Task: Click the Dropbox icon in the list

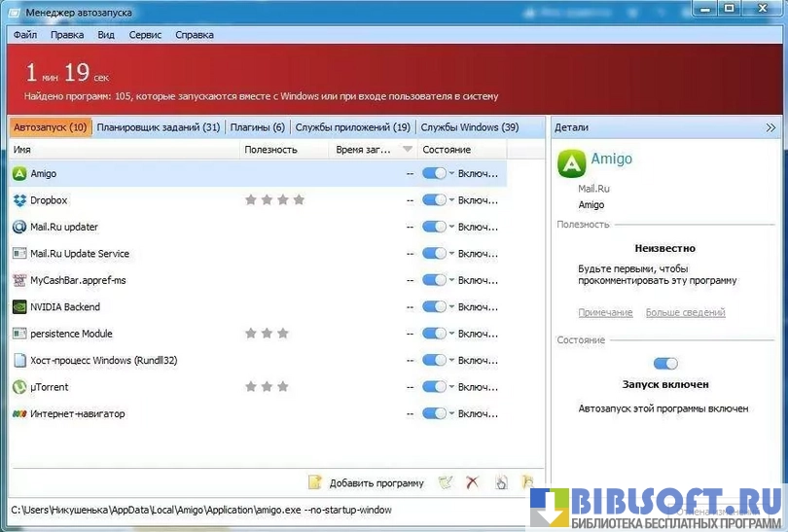Action: [19, 200]
